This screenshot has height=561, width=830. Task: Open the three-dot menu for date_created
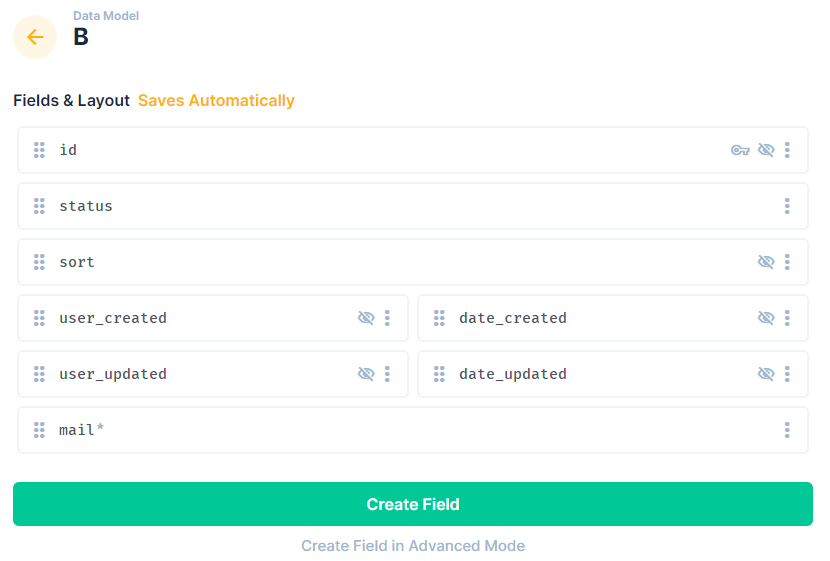tap(787, 318)
